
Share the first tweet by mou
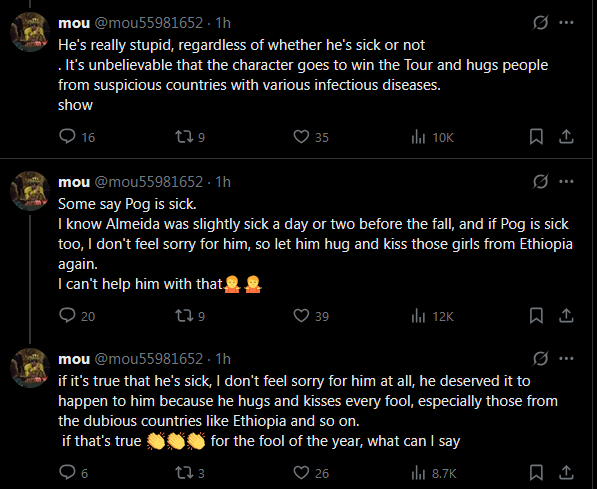click(565, 137)
